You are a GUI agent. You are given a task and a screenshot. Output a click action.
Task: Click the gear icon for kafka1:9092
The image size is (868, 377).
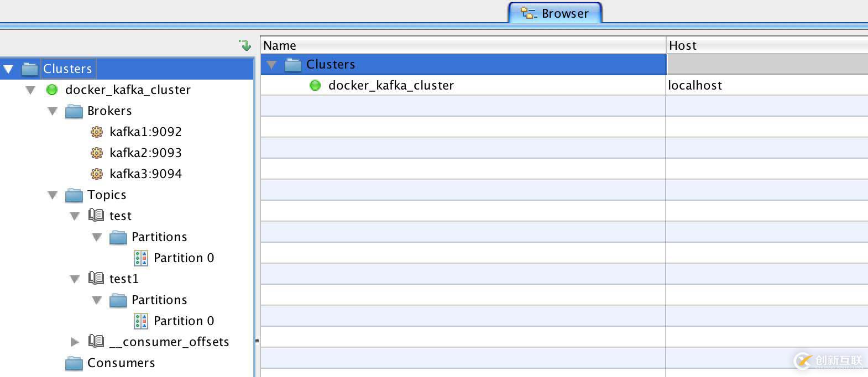pos(97,132)
